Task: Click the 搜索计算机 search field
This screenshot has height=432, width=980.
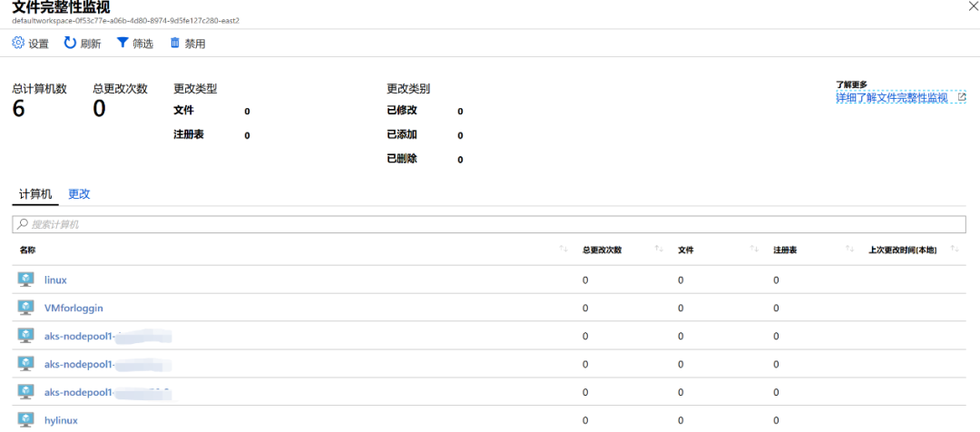Action: [490, 224]
